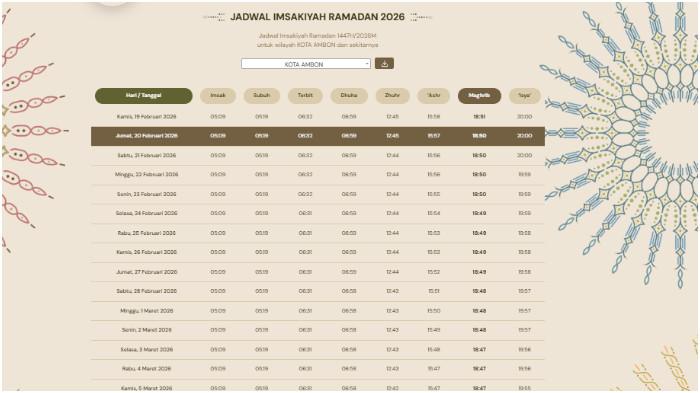
Task: Click the row Minggu, 22 Februari 2026
Action: 318,175
